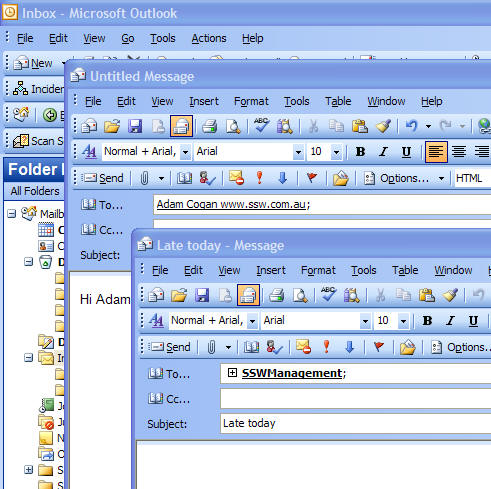Open font size dropdown in Late today message
This screenshot has width=491, height=489.
[403, 321]
